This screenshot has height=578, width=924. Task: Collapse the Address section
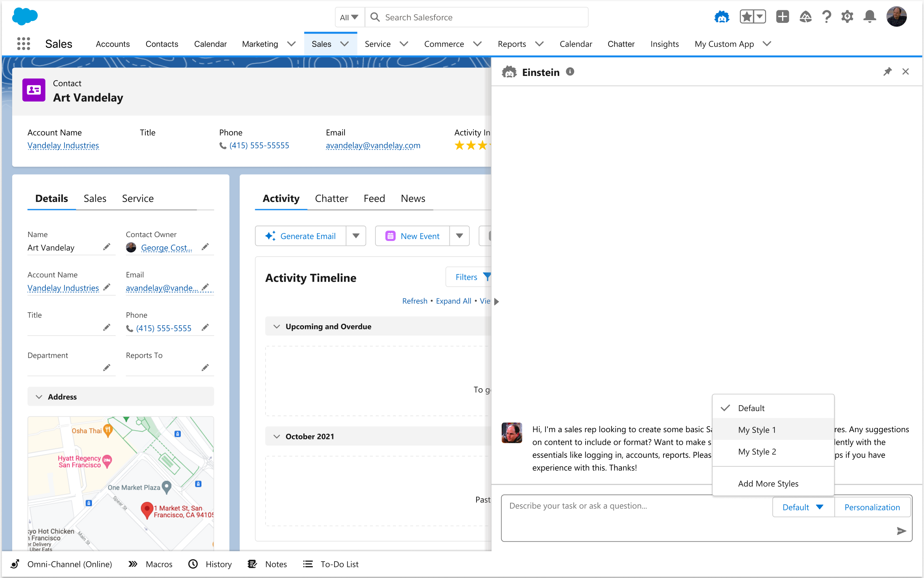click(x=39, y=397)
